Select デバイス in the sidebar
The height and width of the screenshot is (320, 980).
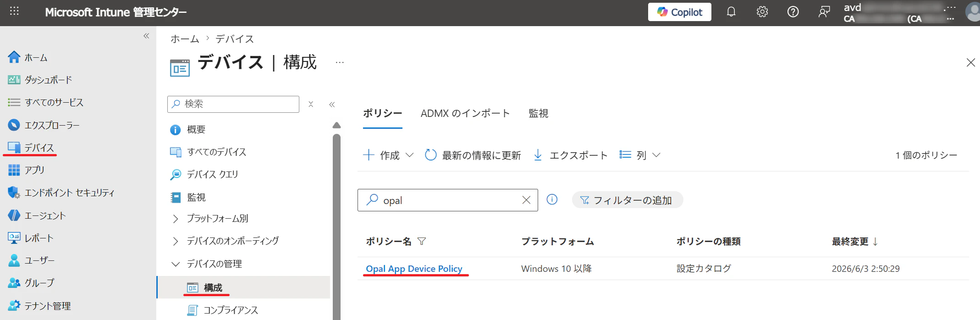(31, 147)
